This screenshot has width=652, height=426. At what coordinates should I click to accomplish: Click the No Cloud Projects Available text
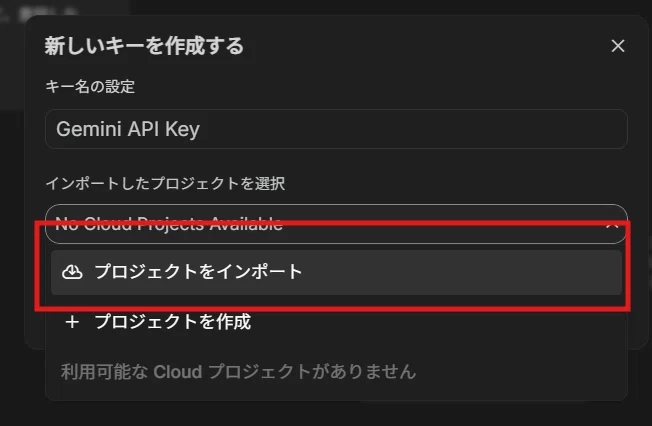(169, 224)
